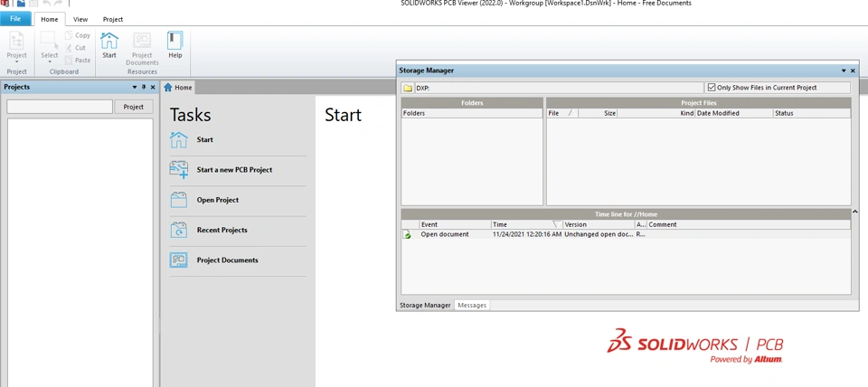Click the Kind column header

(656, 113)
